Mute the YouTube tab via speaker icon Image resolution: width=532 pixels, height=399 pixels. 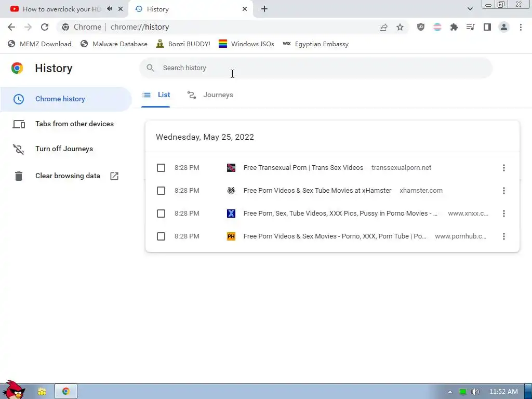pyautogui.click(x=109, y=9)
